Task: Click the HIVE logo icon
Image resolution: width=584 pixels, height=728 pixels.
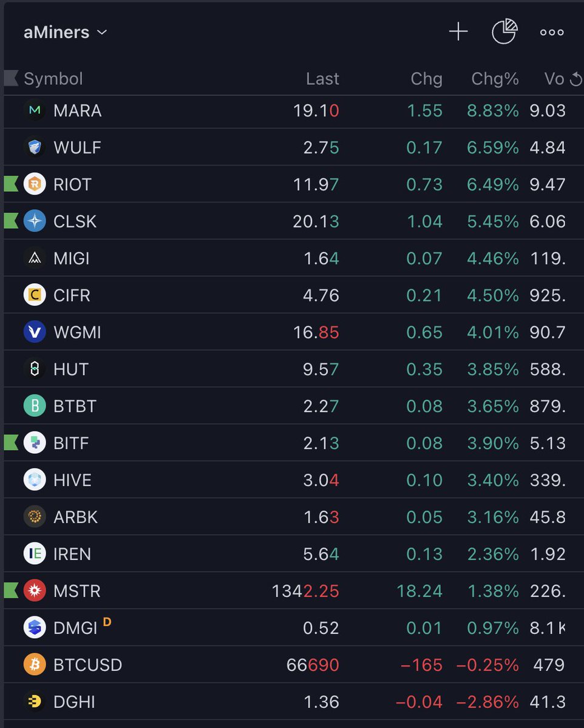Action: point(35,480)
